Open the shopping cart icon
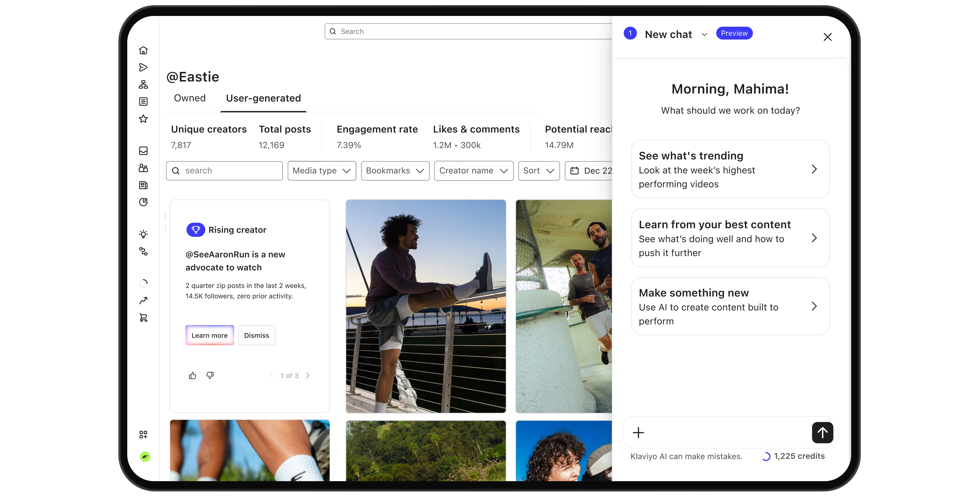980x496 pixels. [143, 318]
